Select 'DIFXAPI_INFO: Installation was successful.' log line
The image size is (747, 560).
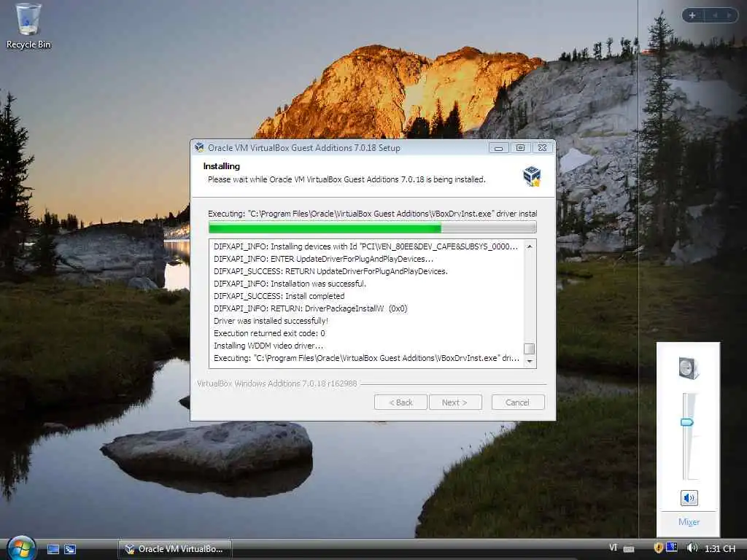[290, 284]
